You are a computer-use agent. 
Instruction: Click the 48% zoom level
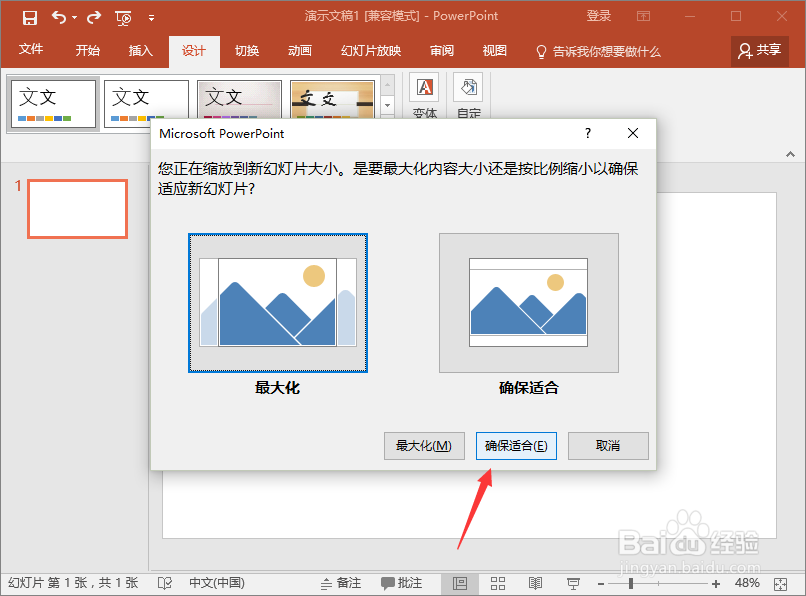pyautogui.click(x=747, y=583)
